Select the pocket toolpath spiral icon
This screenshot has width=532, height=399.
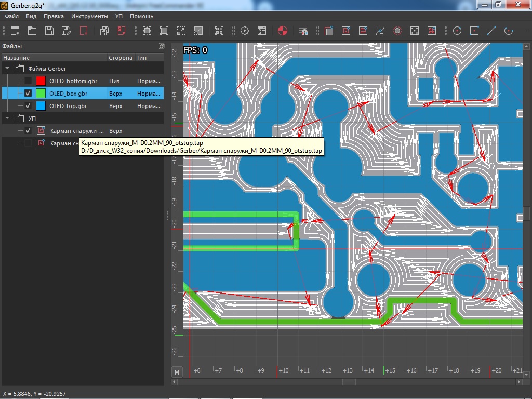pyautogui.click(x=346, y=31)
